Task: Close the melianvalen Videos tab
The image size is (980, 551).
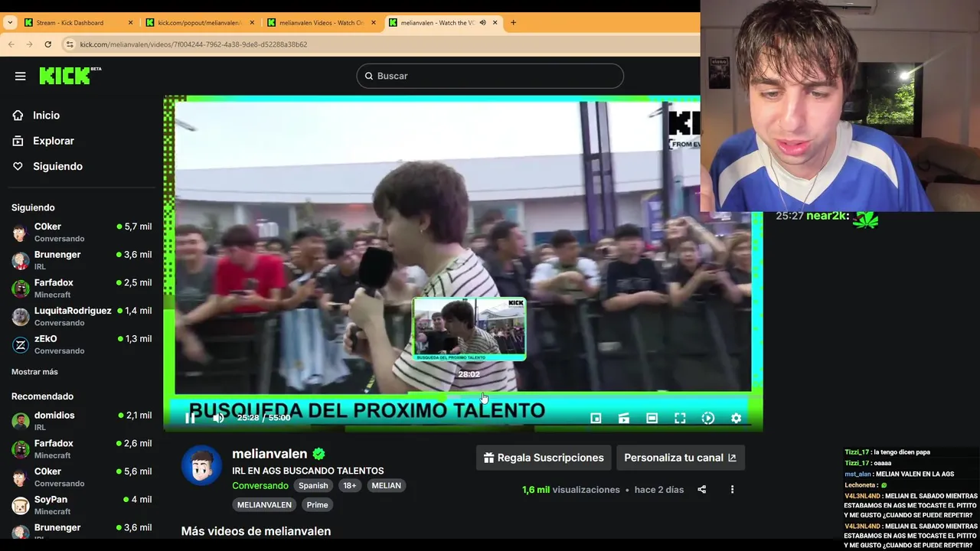Action: [x=374, y=23]
